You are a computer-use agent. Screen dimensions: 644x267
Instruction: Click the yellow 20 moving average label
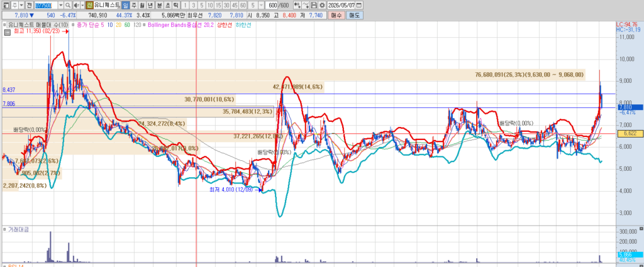118,25
